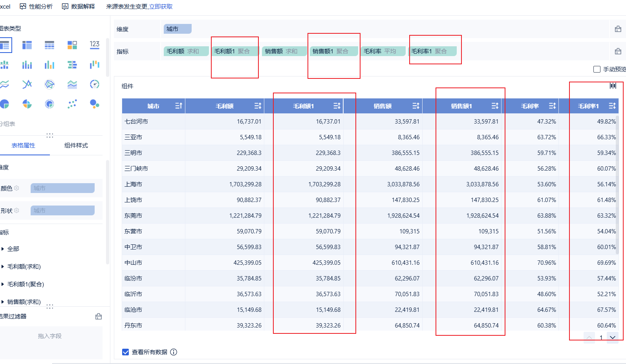This screenshot has height=364, width=626.
Task: Open the 毛利率1 聚合 indicator pill
Action: [x=433, y=51]
